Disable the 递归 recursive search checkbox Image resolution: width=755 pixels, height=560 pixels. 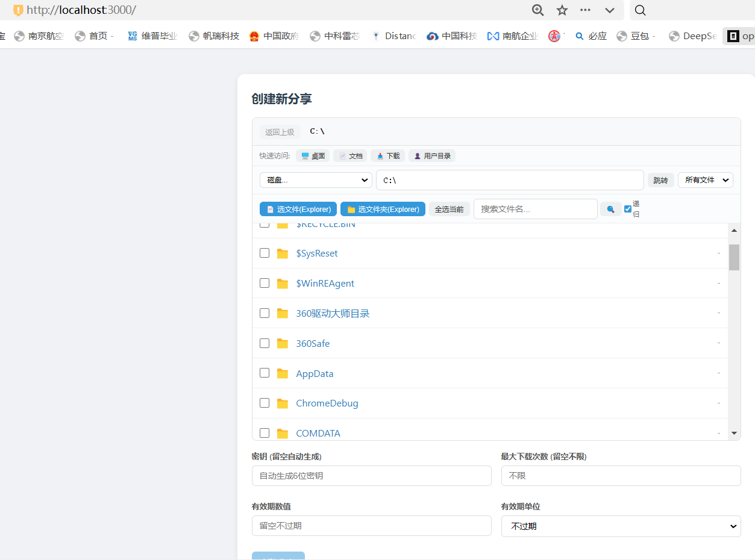[x=628, y=209]
